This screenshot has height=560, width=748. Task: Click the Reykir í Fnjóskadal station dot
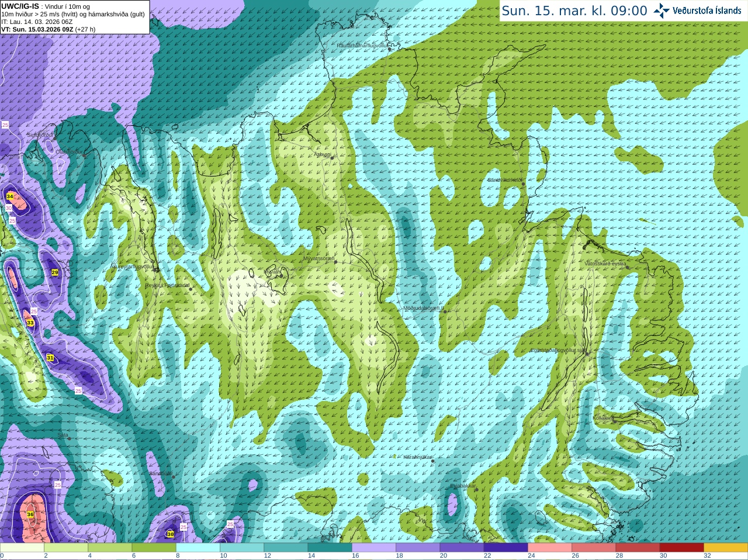pos(191,289)
